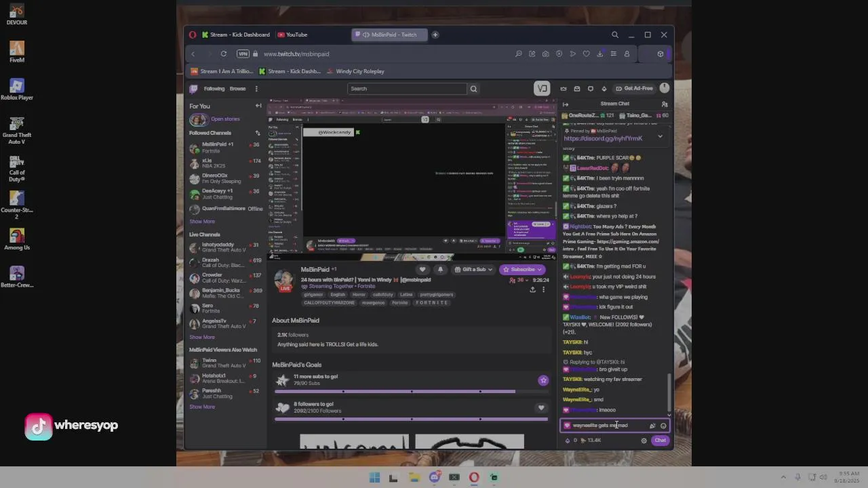Open the Twitch notifications inbox icon
Screen dimensions: 868x488
tap(577, 89)
